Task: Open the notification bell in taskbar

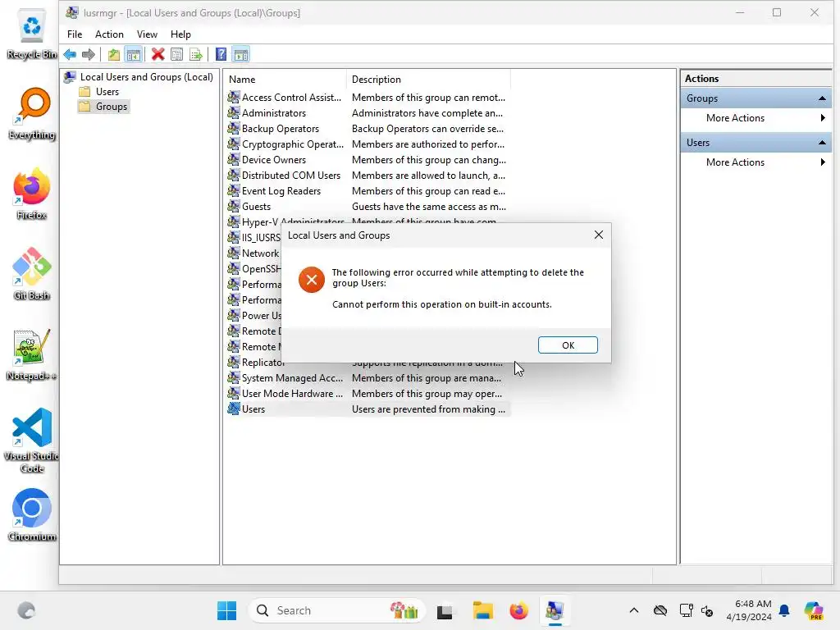Action: click(x=784, y=610)
